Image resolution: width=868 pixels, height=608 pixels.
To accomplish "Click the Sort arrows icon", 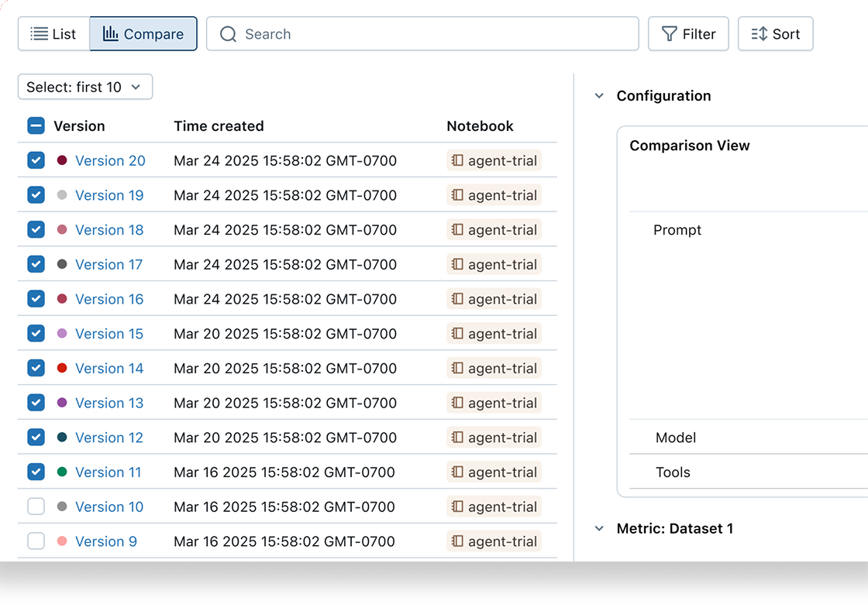I will 756,33.
